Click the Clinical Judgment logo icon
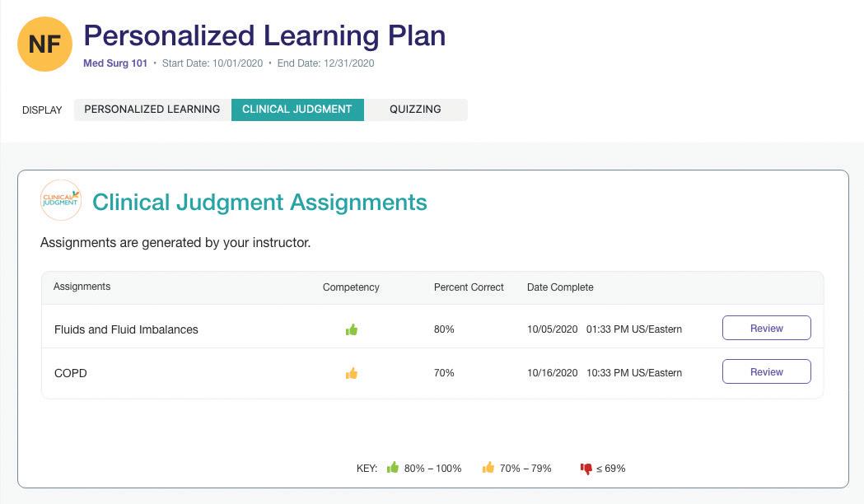The image size is (864, 504). (x=61, y=200)
